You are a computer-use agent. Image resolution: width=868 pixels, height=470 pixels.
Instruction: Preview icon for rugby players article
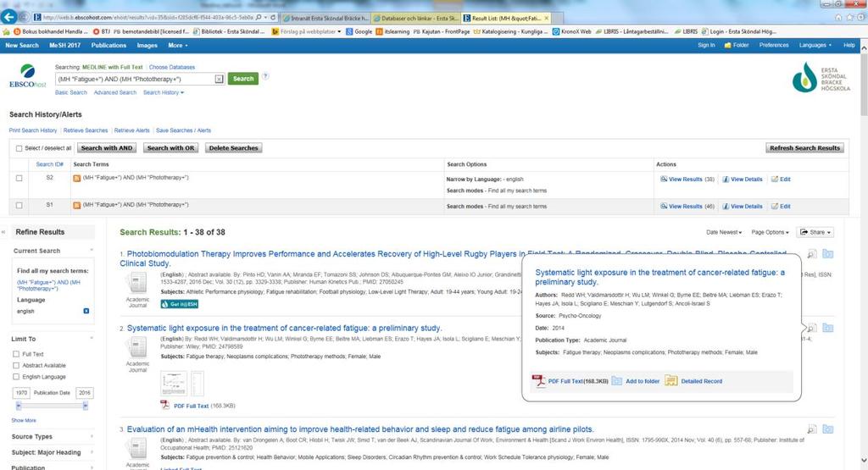click(811, 254)
